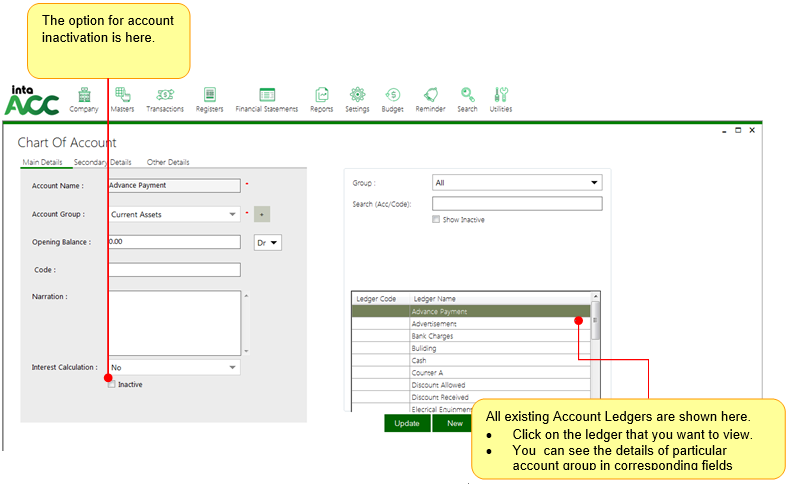Expand the Account Group dropdown

[x=233, y=214]
